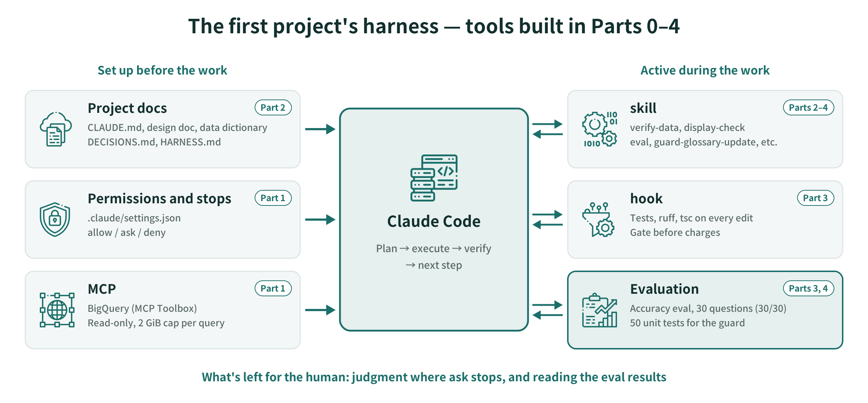Screen dimensions: 868x403
Task: Select the MCP card heading
Action: tap(102, 289)
